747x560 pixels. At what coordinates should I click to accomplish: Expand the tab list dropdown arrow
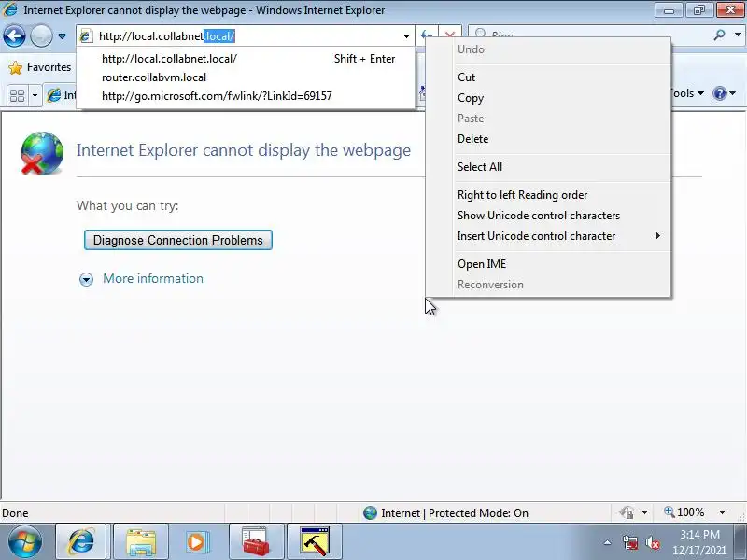(x=35, y=96)
